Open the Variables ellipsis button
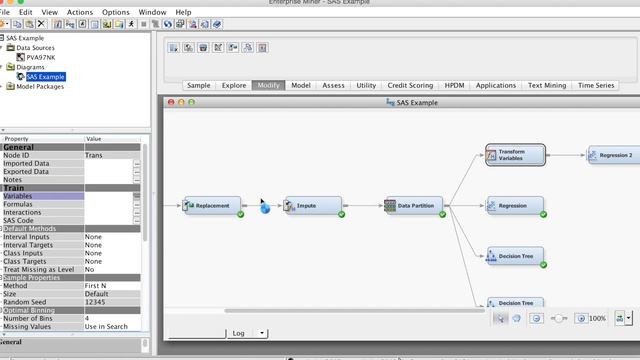This screenshot has height=360, width=640. click(137, 196)
